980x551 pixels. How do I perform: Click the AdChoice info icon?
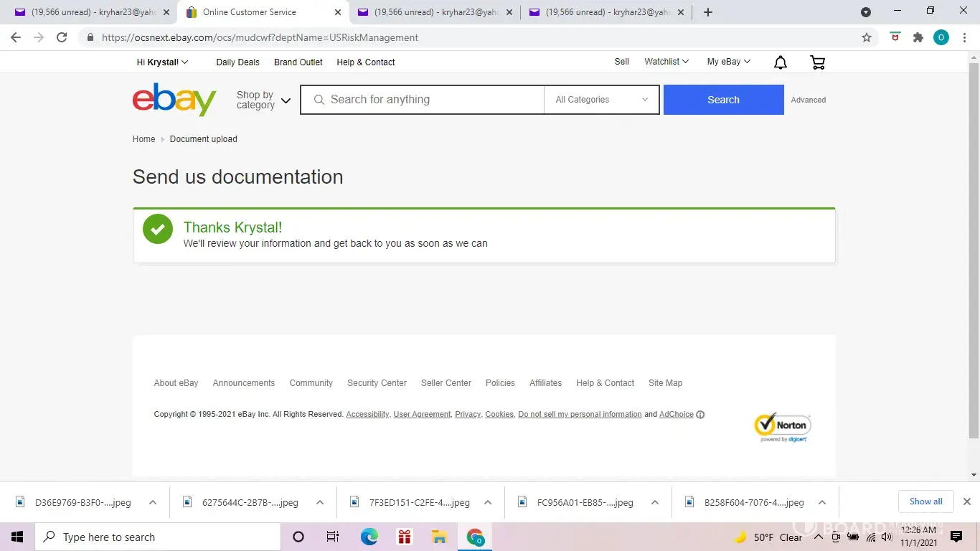(700, 415)
